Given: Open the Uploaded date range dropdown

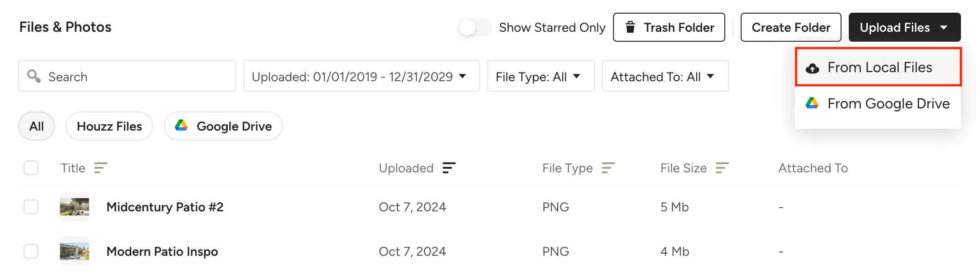Looking at the screenshot, I should [361, 76].
